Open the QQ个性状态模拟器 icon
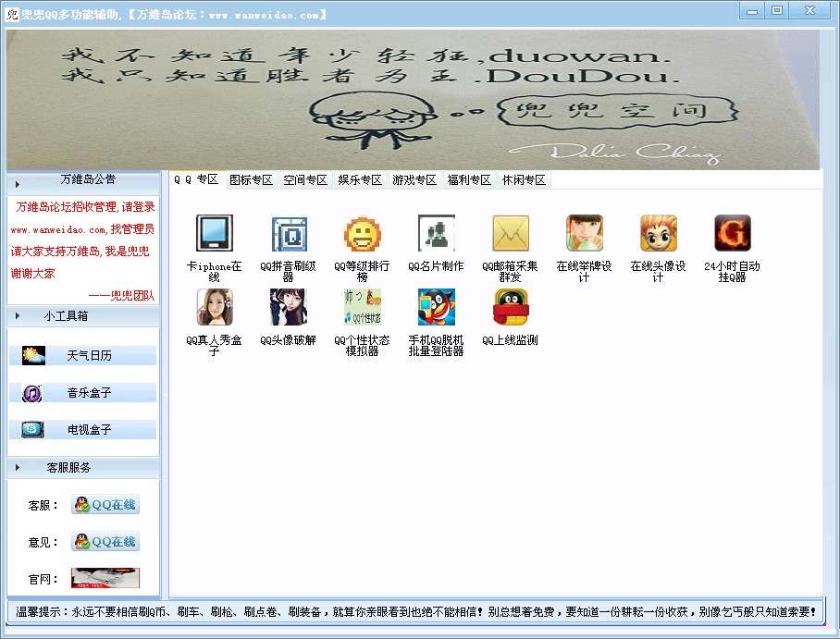 362,308
